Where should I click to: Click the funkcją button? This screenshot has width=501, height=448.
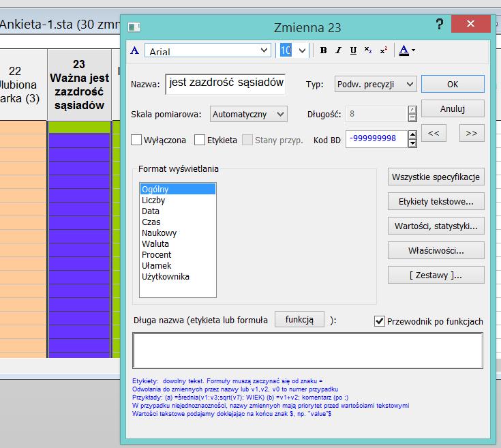click(299, 319)
